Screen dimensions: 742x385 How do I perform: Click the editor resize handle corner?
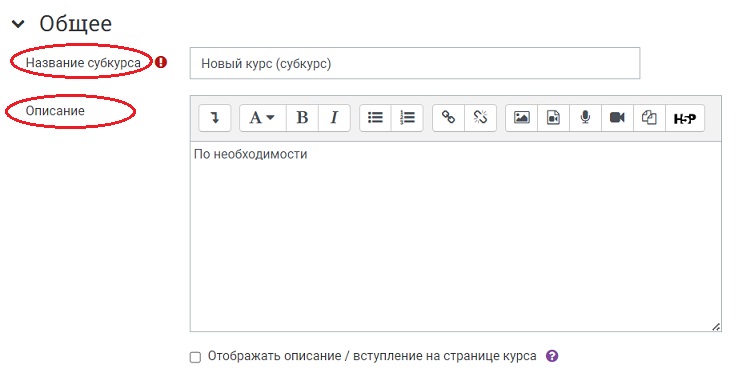pos(716,327)
